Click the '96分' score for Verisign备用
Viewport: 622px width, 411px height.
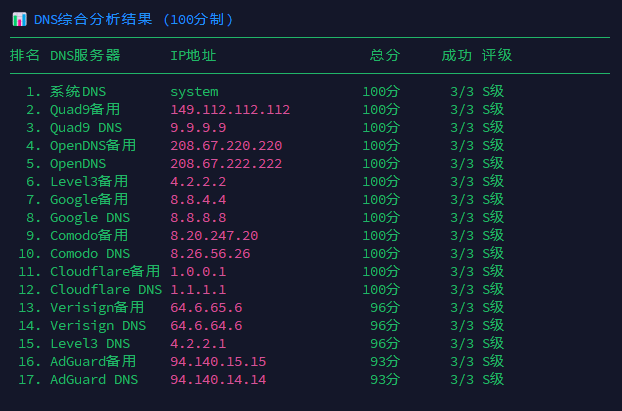[385, 308]
